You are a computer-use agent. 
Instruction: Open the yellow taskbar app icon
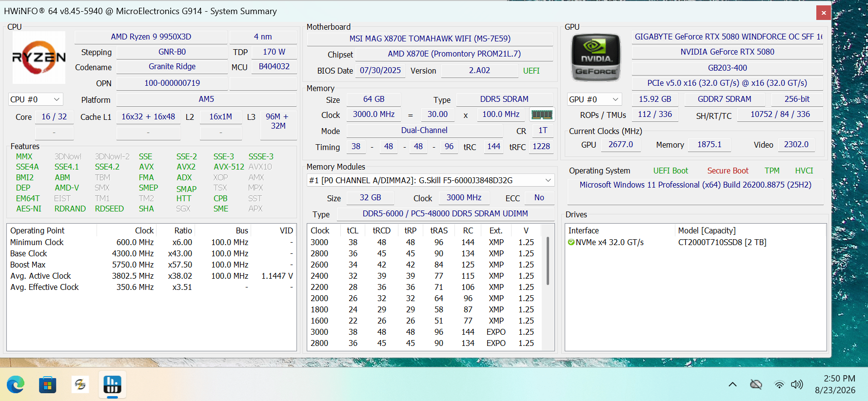80,385
